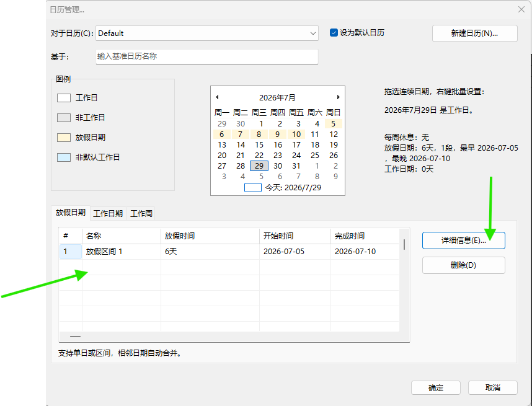Click the table horizontal scrollbar thumb
532x406 pixels.
point(75,337)
